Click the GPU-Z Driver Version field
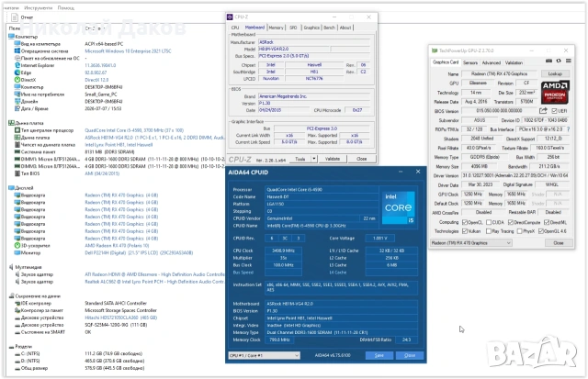The width and height of the screenshot is (588, 379). point(515,175)
